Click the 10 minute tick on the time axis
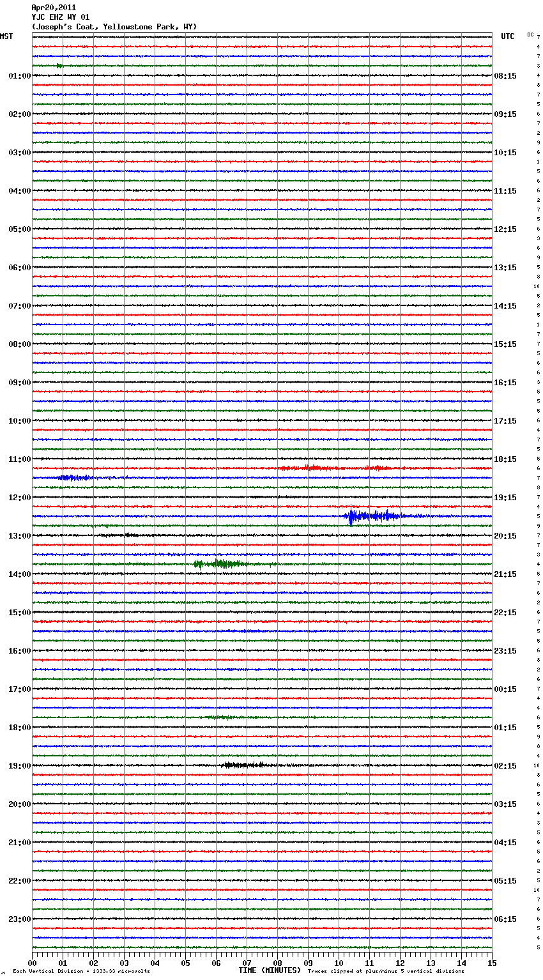Image resolution: width=543 pixels, height=980 pixels. [339, 963]
